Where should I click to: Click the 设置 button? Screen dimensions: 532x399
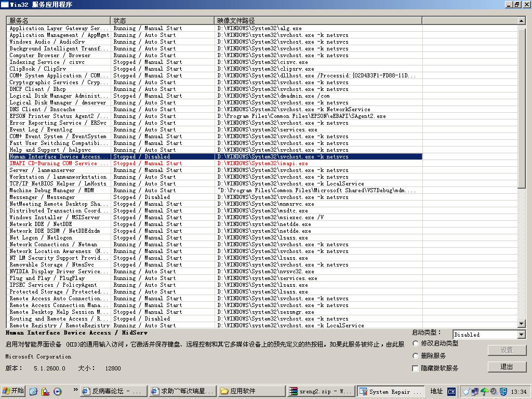(507, 350)
